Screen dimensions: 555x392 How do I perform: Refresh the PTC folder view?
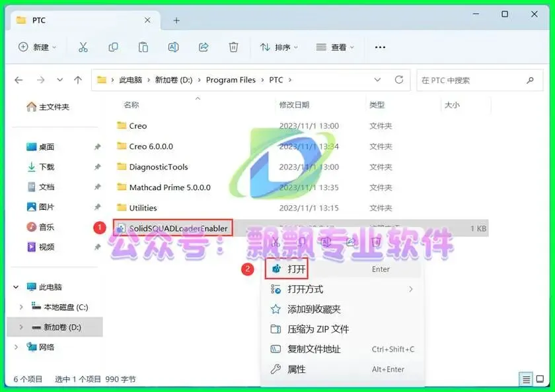399,80
